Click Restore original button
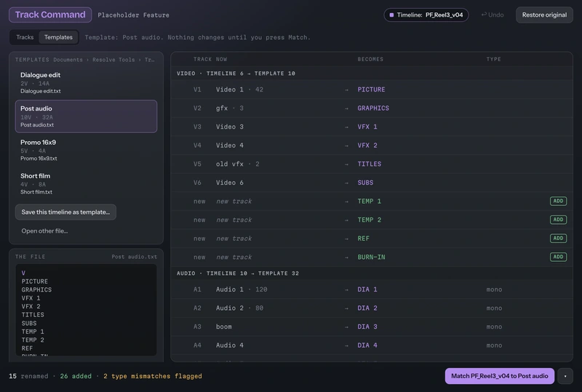 [544, 15]
